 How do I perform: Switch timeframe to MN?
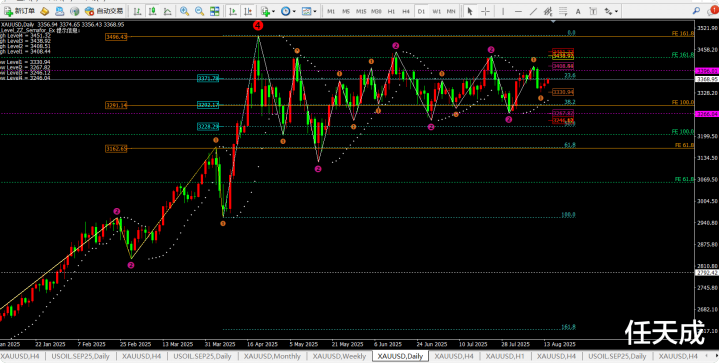point(451,11)
